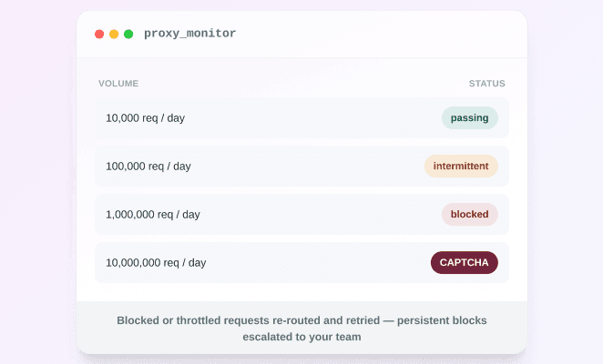Click the blocked status badge

point(469,215)
